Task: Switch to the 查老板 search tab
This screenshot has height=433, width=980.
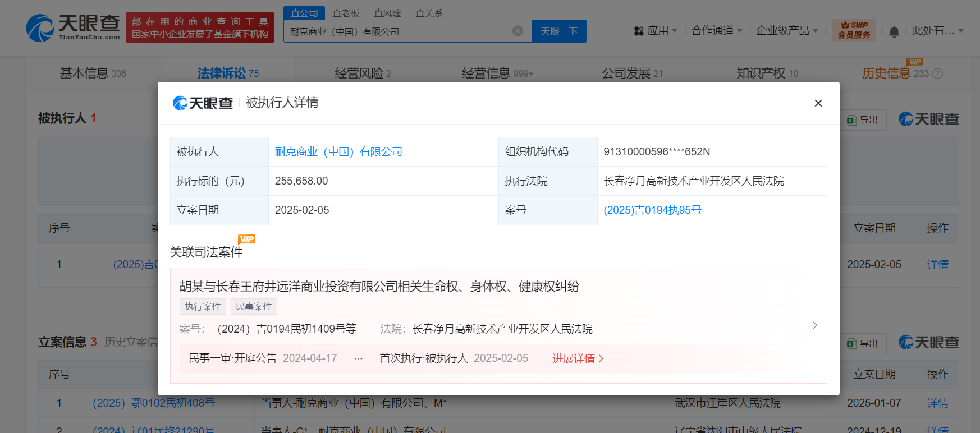Action: [x=346, y=13]
